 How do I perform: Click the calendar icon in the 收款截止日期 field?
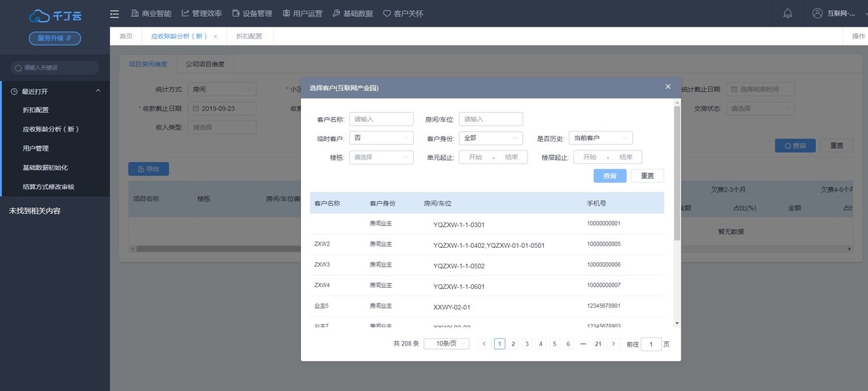pos(195,108)
